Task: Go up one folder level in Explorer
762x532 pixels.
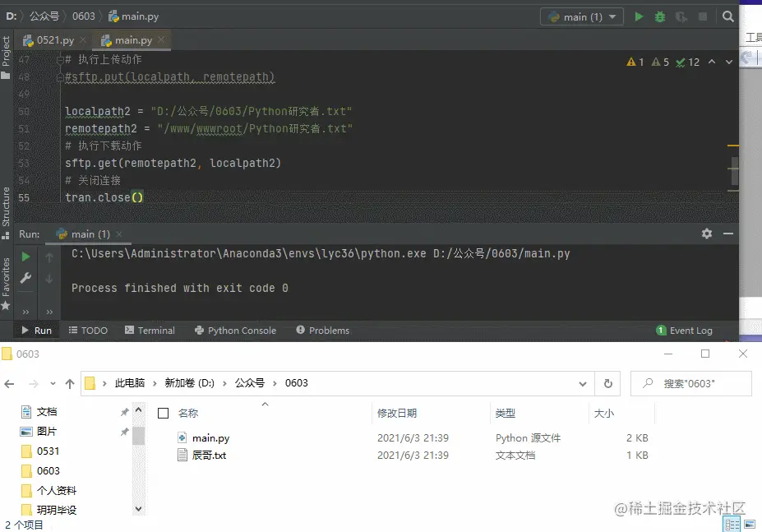Action: (70, 384)
